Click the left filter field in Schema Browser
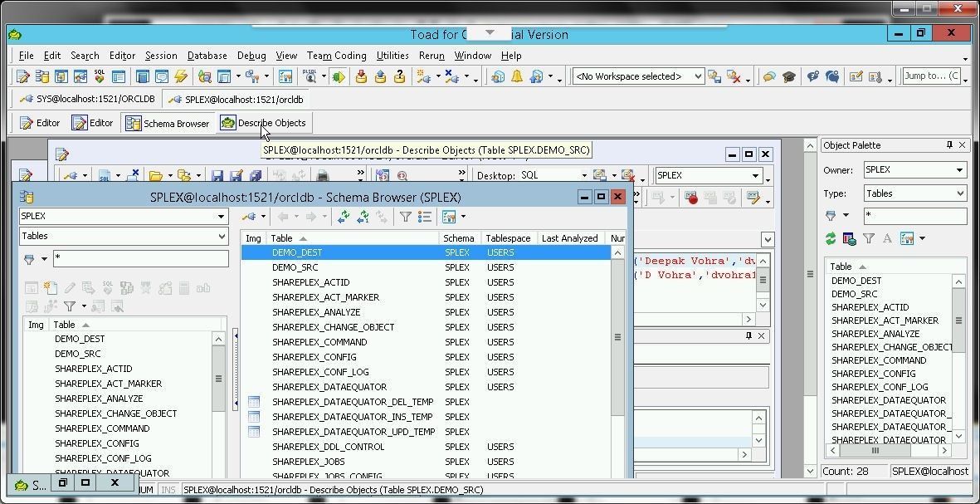The width and height of the screenshot is (980, 504). click(x=140, y=258)
